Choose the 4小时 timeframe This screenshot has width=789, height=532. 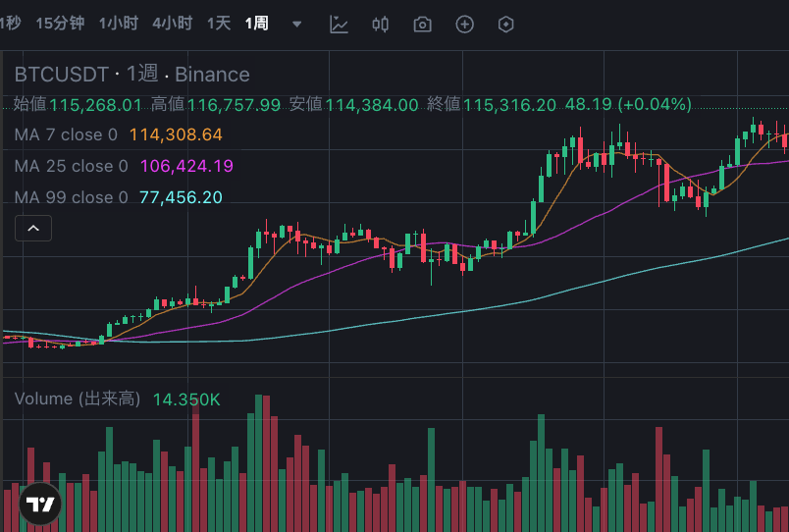point(172,24)
